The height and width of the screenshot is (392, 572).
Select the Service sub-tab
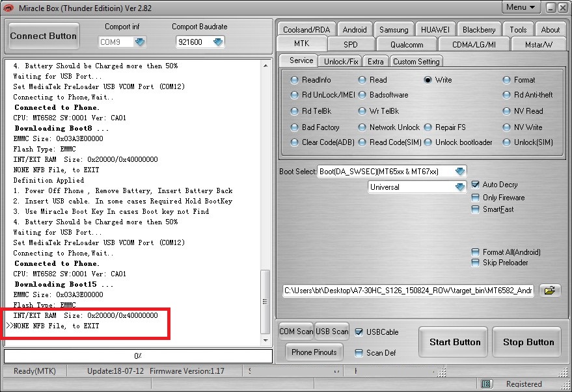301,60
